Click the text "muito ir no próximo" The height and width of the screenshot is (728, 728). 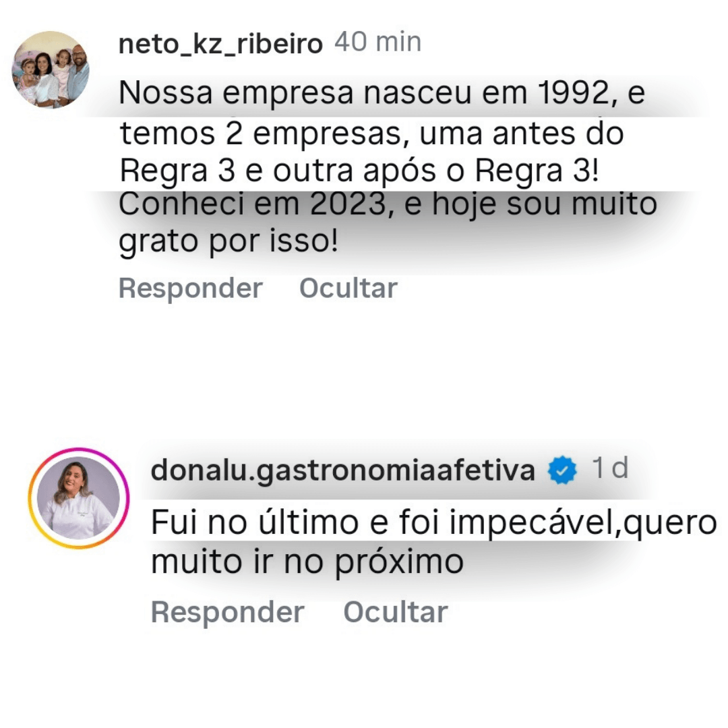(307, 561)
